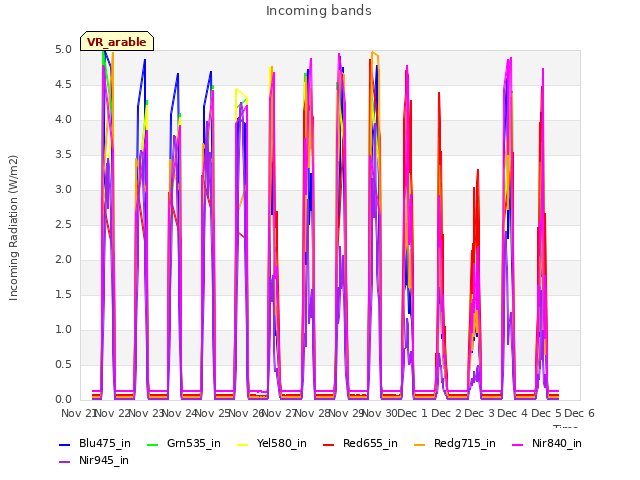Click the 2.5 y-axis tick label

point(63,225)
